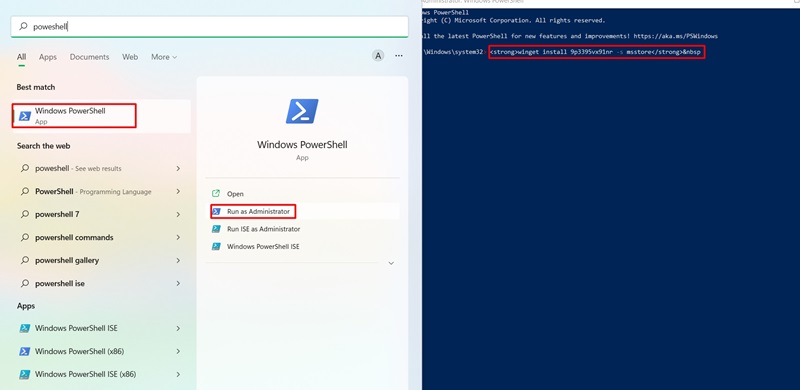Click the Windows PowerShell (x86) app icon
This screenshot has width=800, height=390.
coord(24,351)
